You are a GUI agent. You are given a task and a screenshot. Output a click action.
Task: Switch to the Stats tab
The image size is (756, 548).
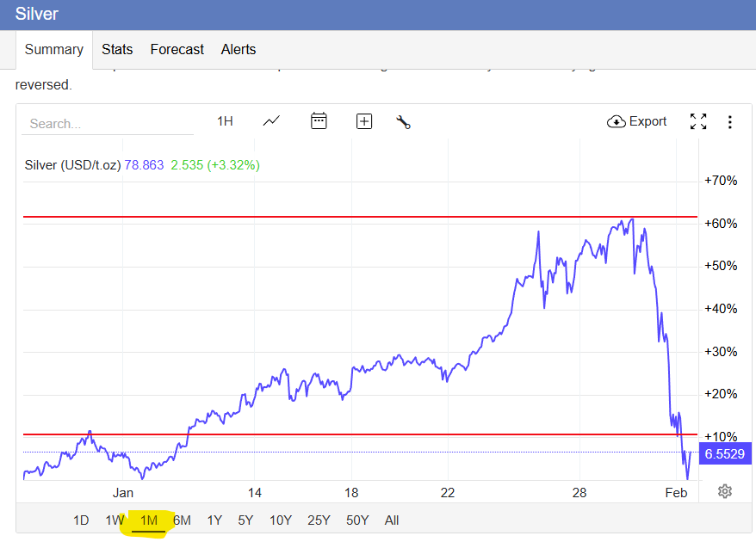117,49
